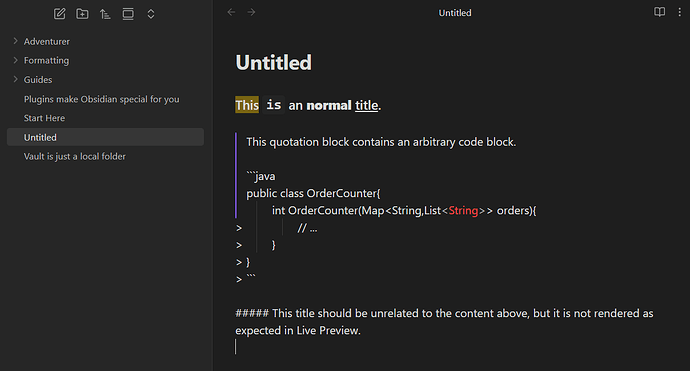Navigate back with left arrow
Screen dimensions: 690x371
(231, 12)
